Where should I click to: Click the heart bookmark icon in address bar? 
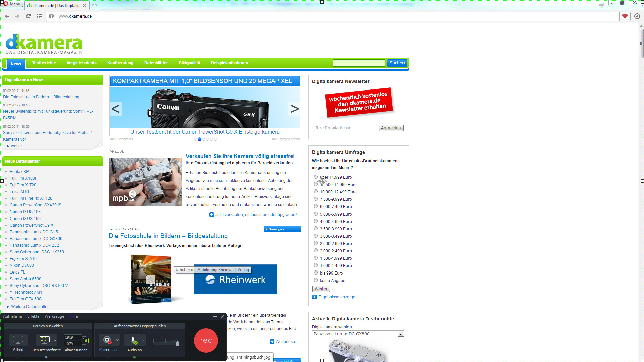625,16
